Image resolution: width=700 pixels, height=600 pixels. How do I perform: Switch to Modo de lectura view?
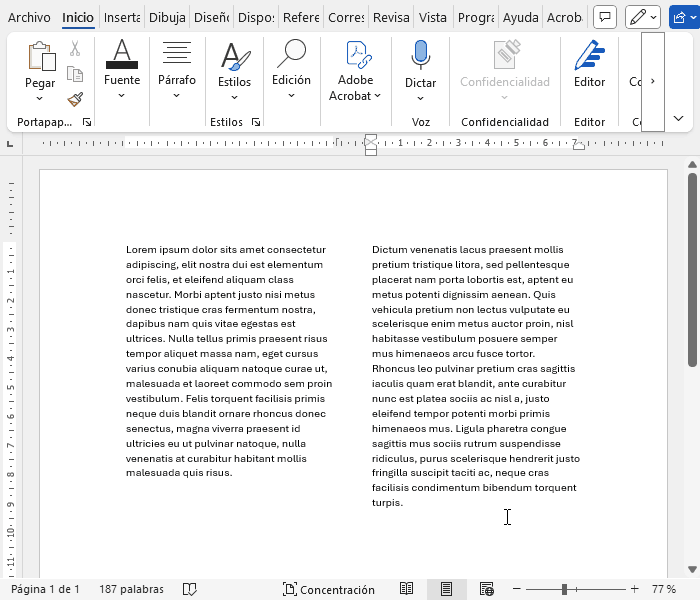(407, 589)
